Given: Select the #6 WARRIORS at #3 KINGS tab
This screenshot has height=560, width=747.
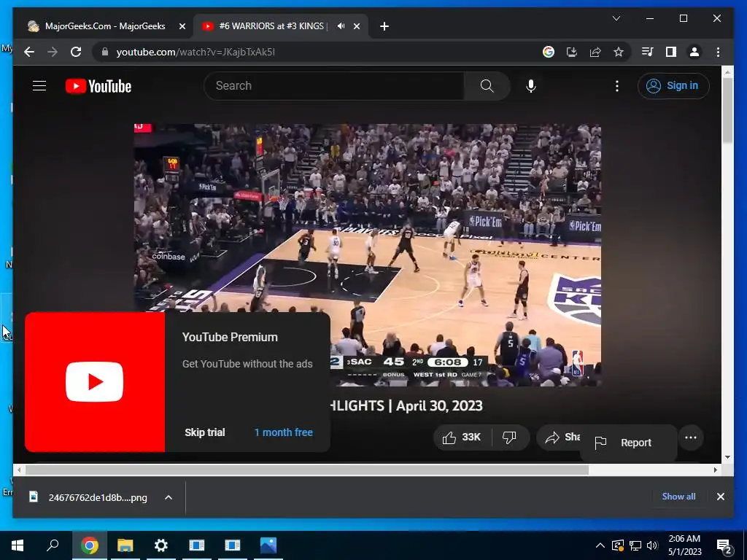Looking at the screenshot, I should pyautogui.click(x=271, y=26).
